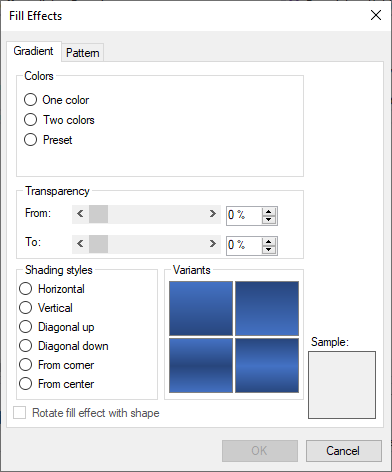The height and width of the screenshot is (472, 392).
Task: Increase the From transparency percentage spinner
Action: pyautogui.click(x=269, y=212)
